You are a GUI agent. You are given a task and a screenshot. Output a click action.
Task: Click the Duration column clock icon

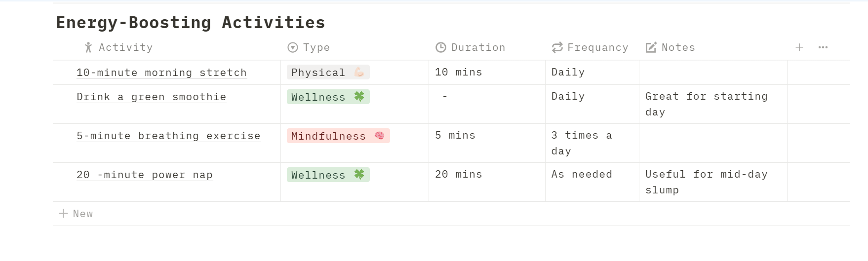click(440, 47)
